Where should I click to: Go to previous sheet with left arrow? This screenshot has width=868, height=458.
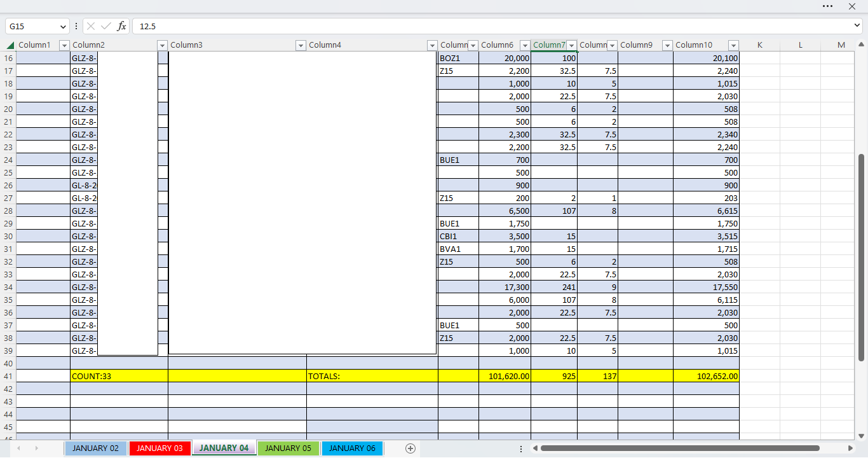tap(18, 448)
